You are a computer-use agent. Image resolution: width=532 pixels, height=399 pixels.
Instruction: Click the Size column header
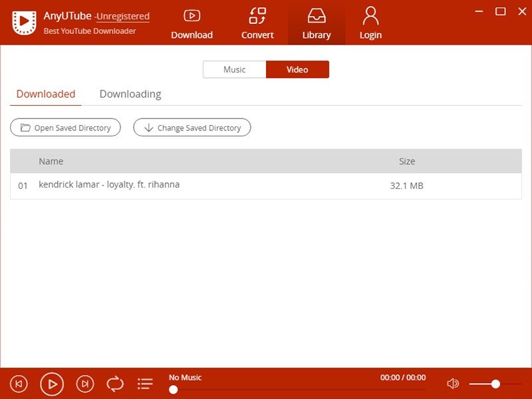tap(407, 161)
